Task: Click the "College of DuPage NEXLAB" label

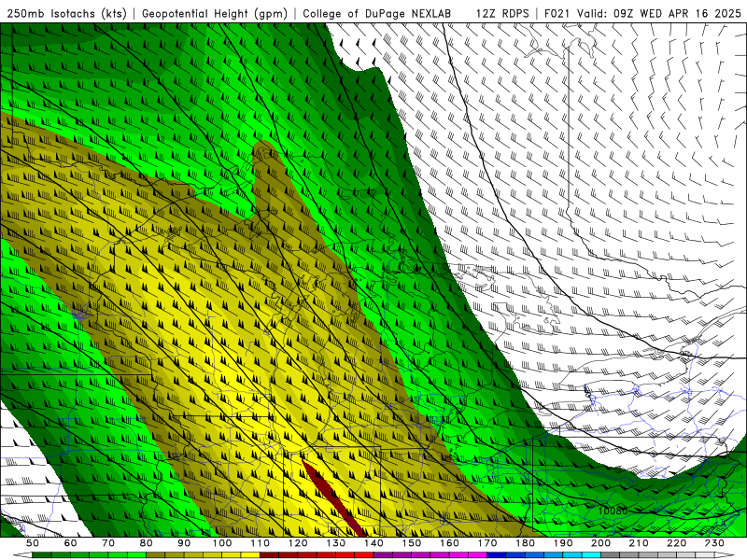Action: pos(377,14)
